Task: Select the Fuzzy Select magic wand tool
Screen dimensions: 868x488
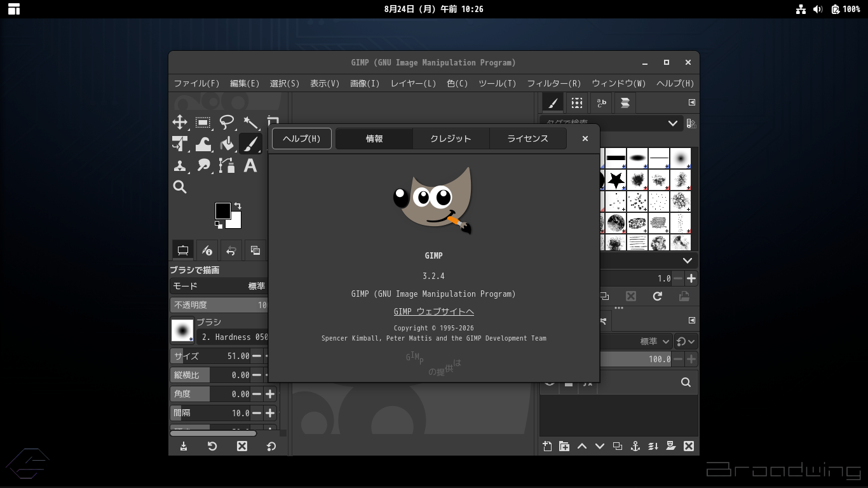Action: (x=250, y=122)
